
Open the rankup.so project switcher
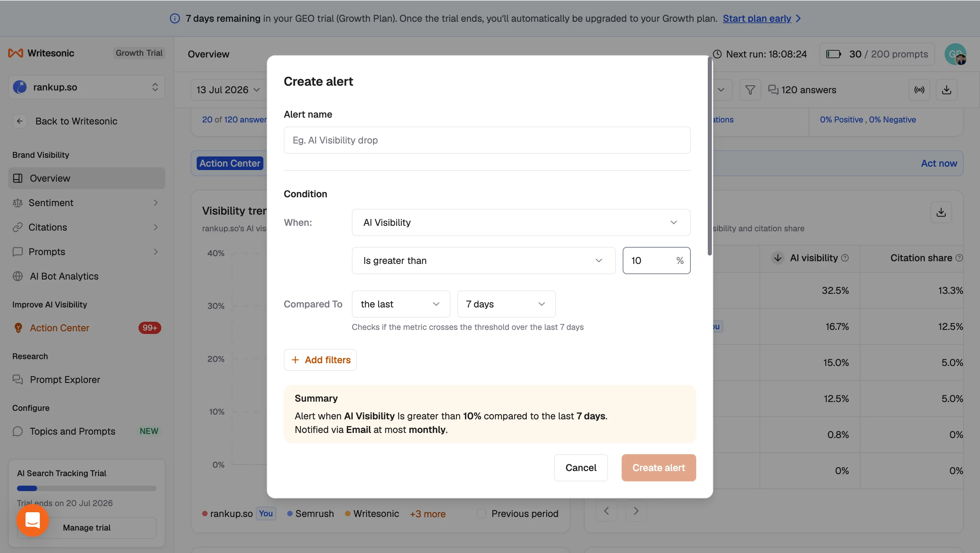(87, 87)
